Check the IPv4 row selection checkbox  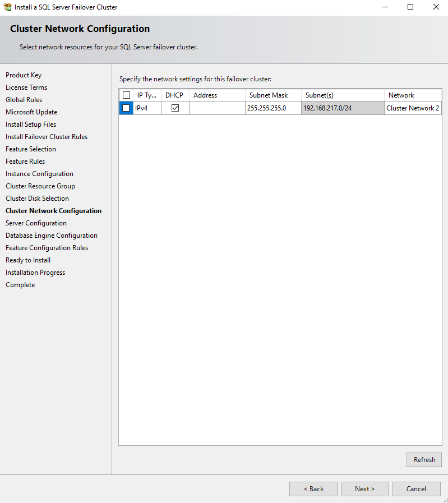pyautogui.click(x=126, y=108)
